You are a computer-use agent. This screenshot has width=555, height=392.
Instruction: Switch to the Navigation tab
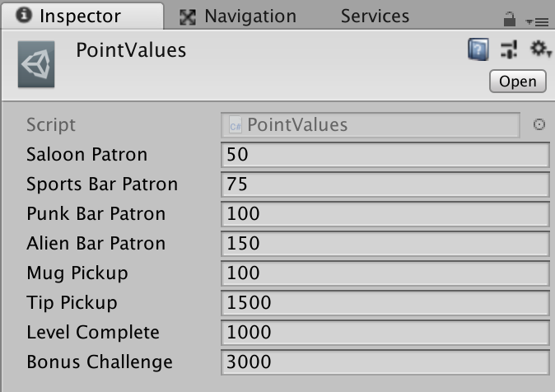[x=238, y=16]
